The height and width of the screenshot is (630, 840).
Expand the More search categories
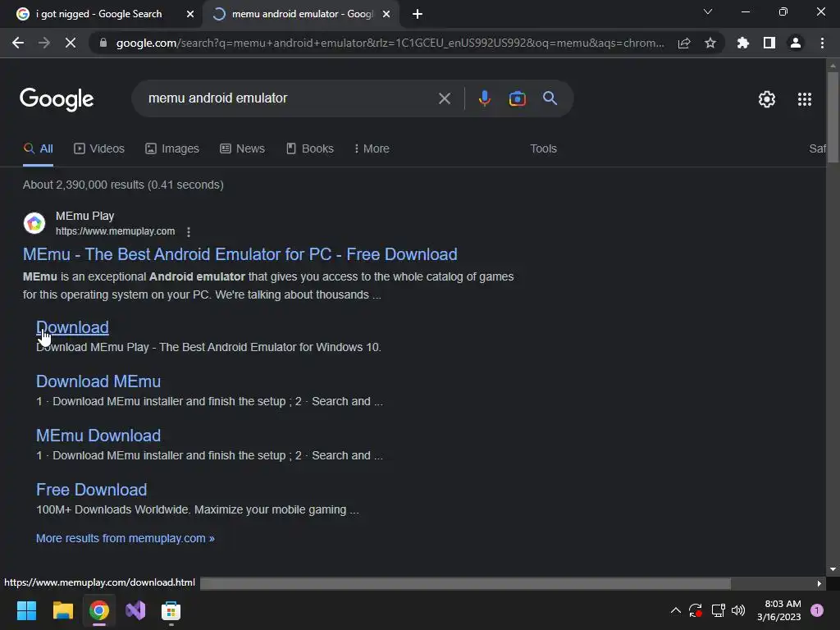click(372, 149)
